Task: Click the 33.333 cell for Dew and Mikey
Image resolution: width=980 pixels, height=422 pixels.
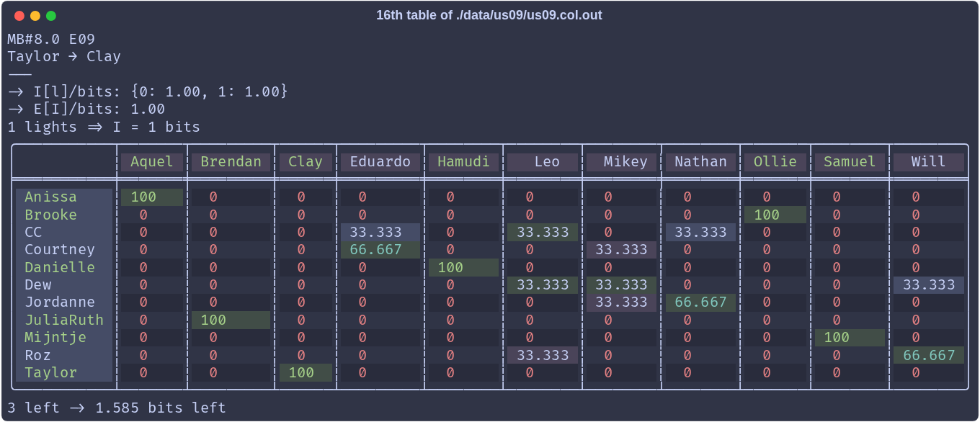Action: click(621, 284)
